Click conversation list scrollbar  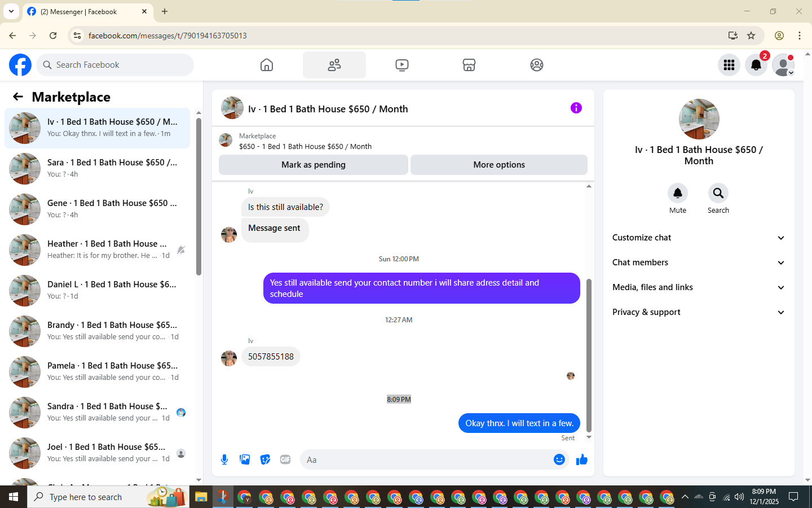(x=198, y=196)
